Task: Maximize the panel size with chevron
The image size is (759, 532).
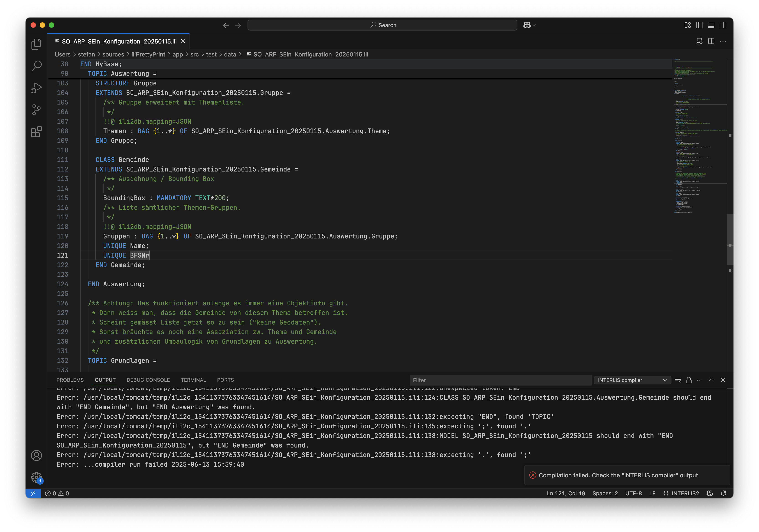Action: (711, 380)
